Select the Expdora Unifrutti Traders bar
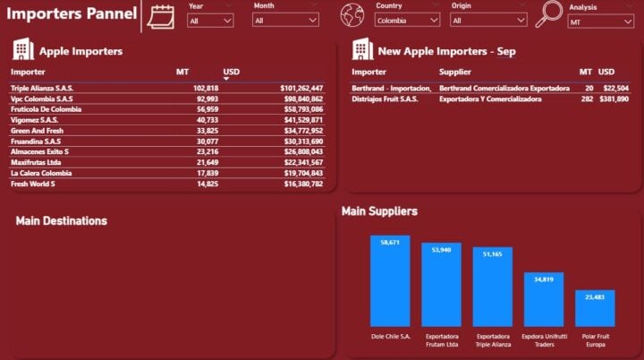Screen dimensions: 644x360 pyautogui.click(x=544, y=299)
